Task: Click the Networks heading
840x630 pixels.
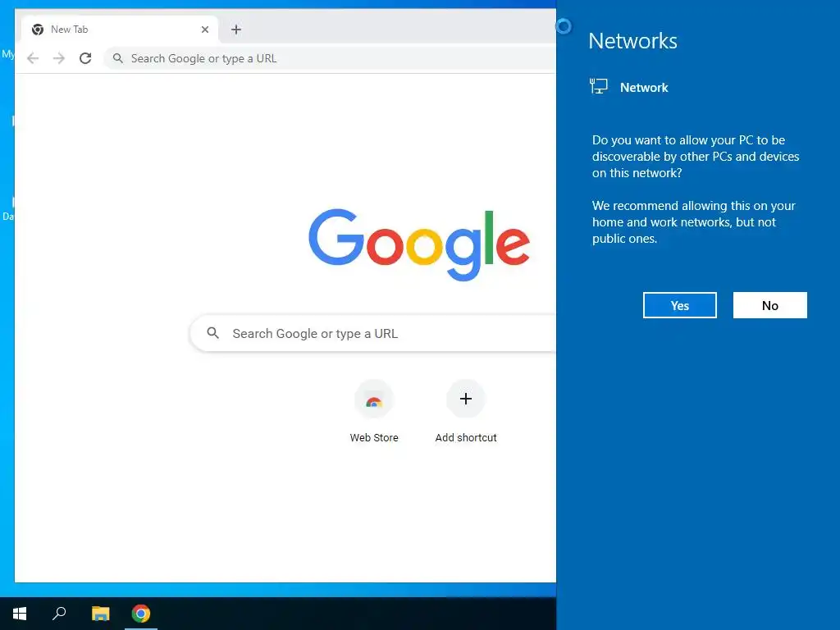Action: pyautogui.click(x=632, y=41)
